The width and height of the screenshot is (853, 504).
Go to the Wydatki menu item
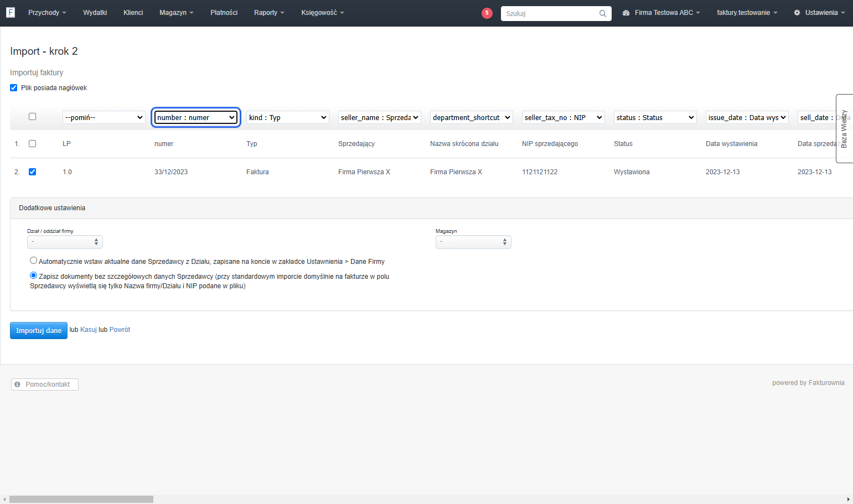click(x=95, y=13)
